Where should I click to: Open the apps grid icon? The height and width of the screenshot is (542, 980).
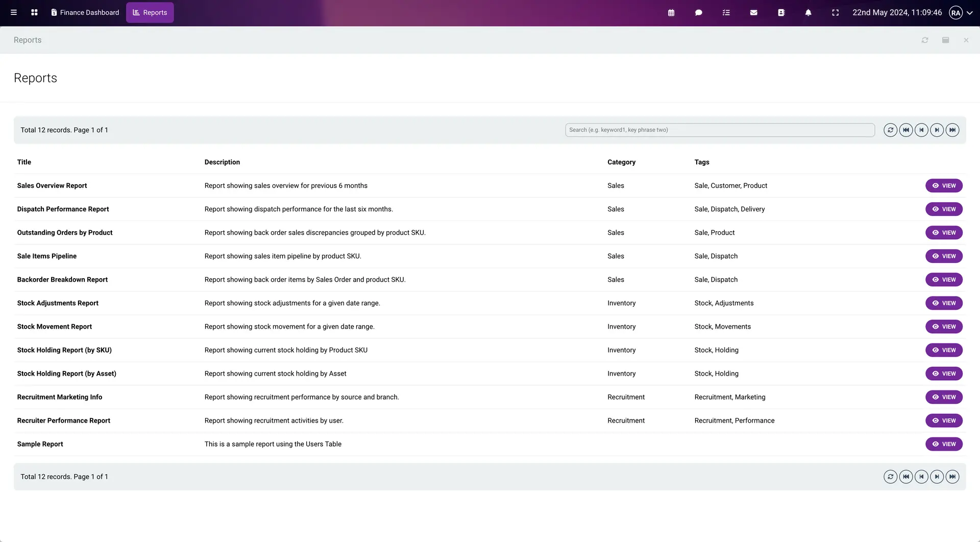(34, 13)
